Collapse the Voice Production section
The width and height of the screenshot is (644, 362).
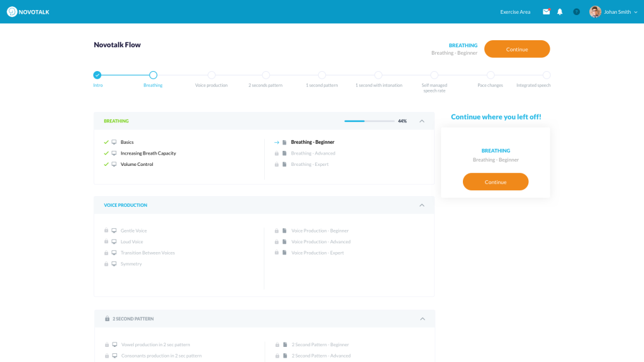tap(422, 205)
